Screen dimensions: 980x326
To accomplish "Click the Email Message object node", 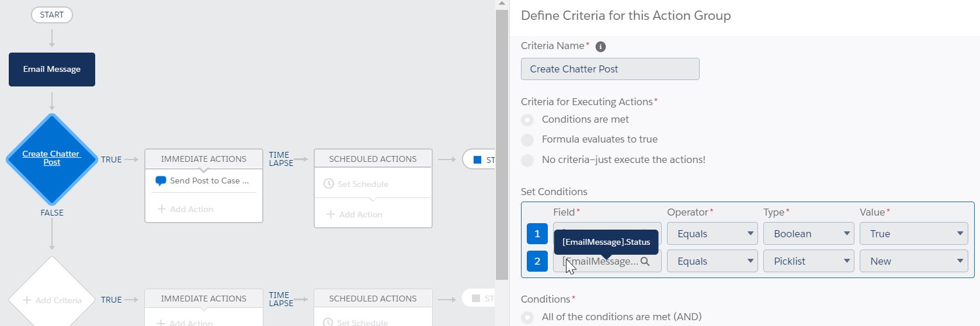I will tap(52, 70).
